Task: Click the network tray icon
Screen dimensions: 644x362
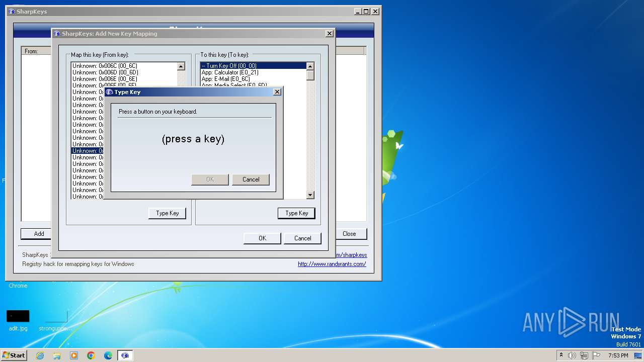Action: coord(584,355)
